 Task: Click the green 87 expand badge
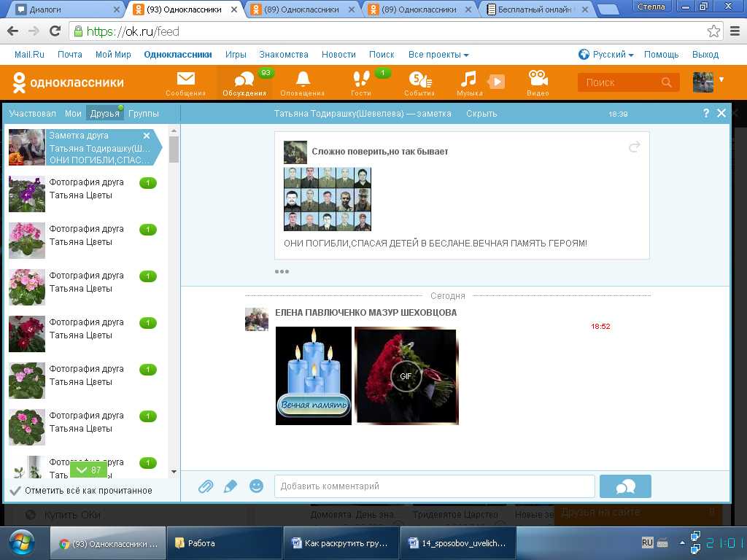pyautogui.click(x=88, y=470)
